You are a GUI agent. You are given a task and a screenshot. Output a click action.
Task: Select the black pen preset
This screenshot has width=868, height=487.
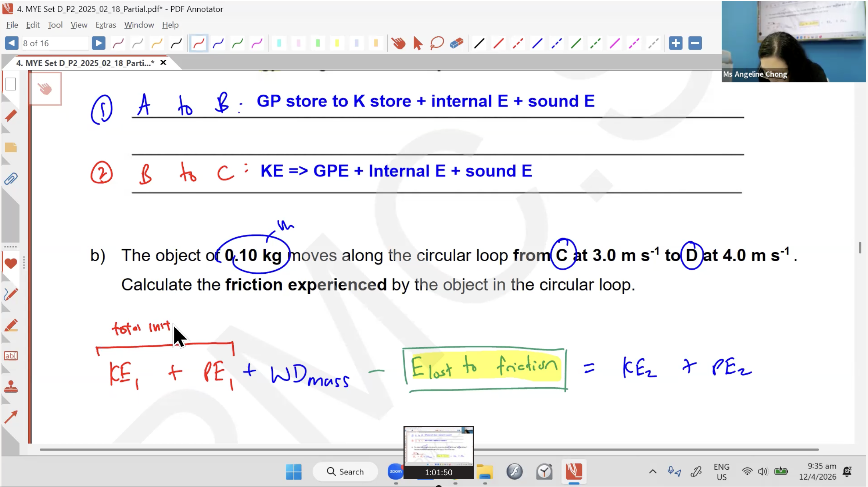tap(176, 43)
